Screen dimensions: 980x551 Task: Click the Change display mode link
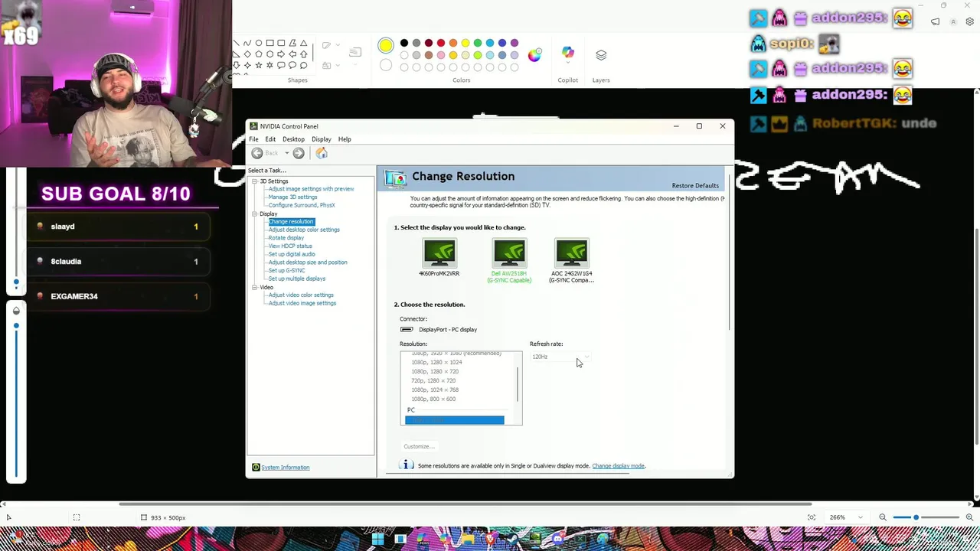tap(619, 466)
